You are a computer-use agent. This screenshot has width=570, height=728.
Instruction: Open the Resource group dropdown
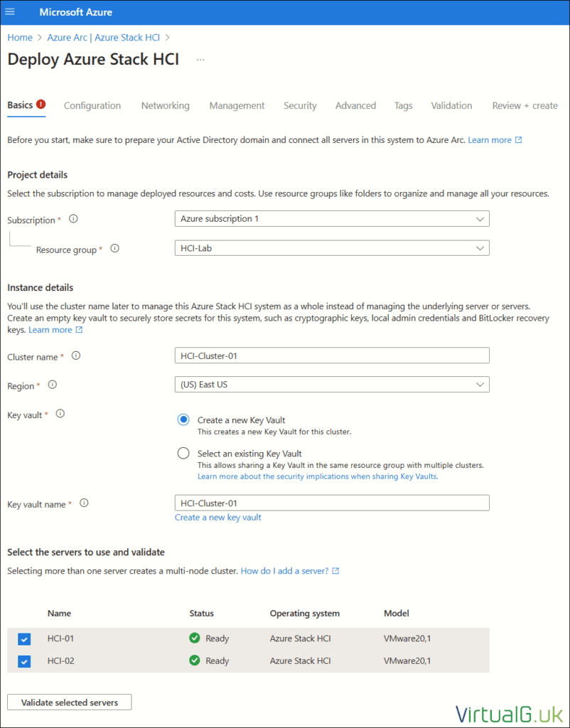coord(332,248)
